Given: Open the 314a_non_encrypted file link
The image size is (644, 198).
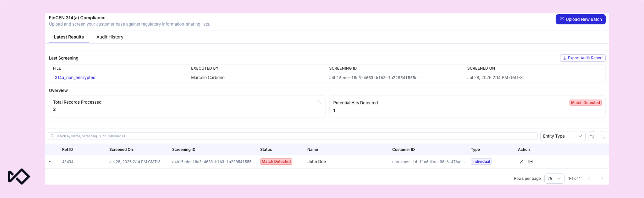Looking at the screenshot, I should click(x=75, y=78).
